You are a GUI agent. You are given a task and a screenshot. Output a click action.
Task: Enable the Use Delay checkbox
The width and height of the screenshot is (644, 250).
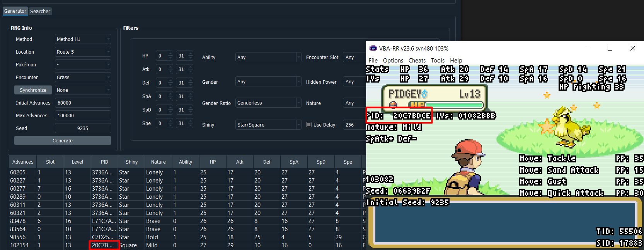[x=309, y=125]
